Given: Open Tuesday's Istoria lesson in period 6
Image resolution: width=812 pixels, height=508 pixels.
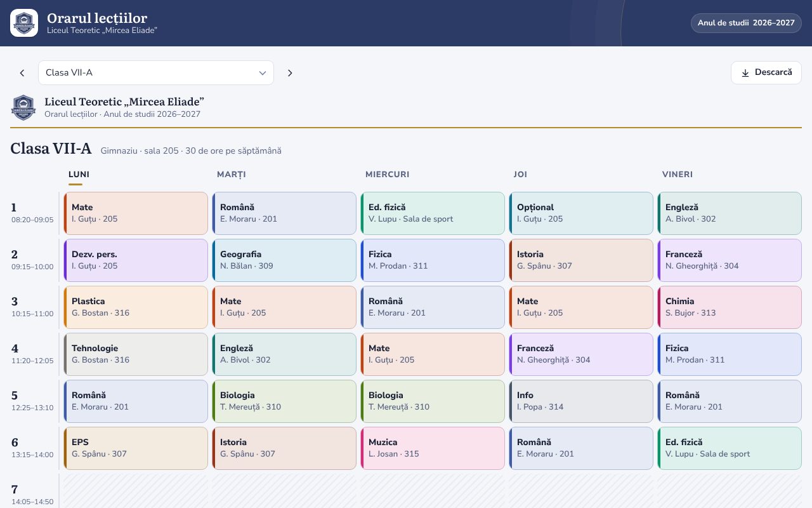Looking at the screenshot, I should [x=284, y=448].
